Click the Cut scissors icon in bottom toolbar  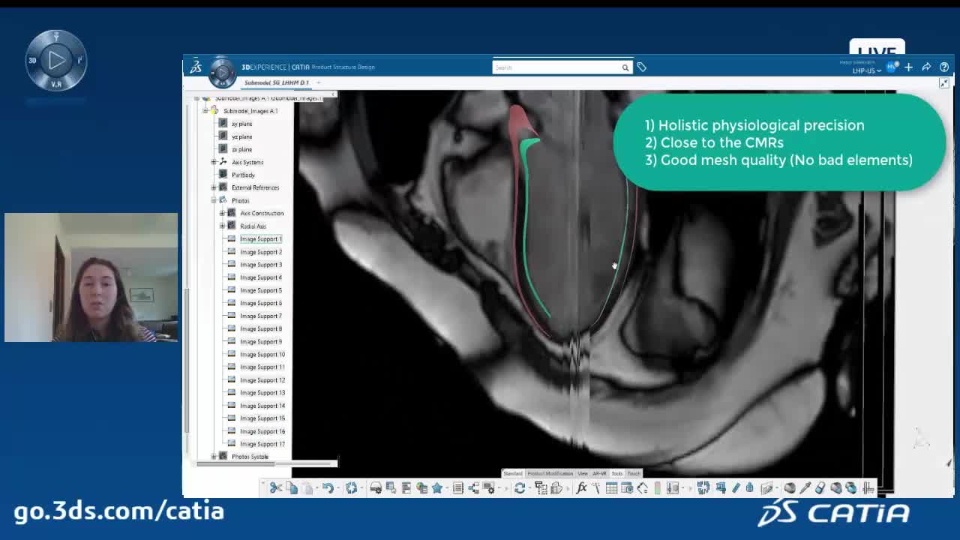pos(276,488)
